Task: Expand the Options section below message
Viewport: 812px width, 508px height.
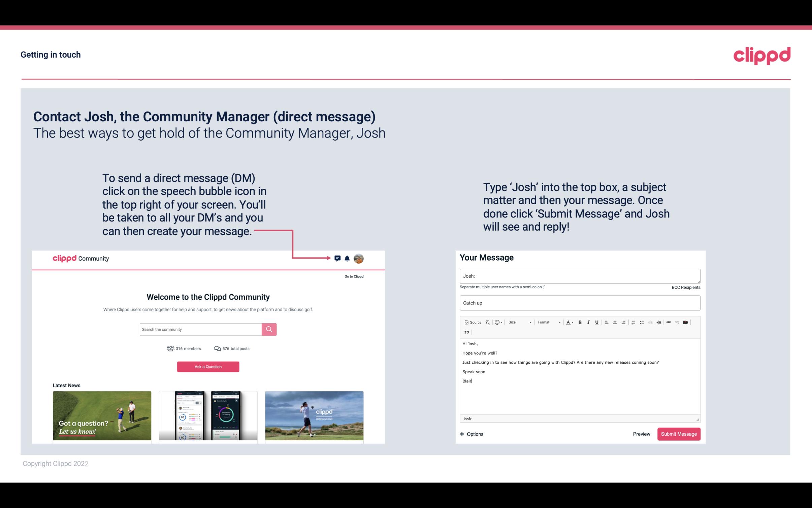Action: point(470,434)
